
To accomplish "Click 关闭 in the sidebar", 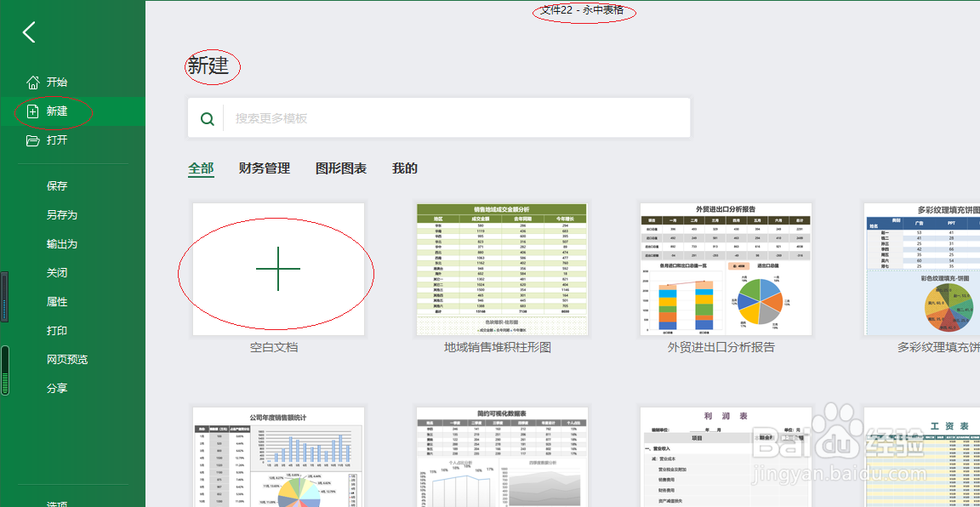I will pos(57,272).
